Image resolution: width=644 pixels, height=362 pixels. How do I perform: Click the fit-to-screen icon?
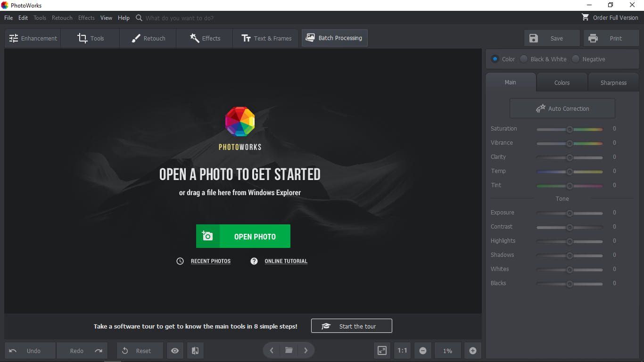point(382,351)
